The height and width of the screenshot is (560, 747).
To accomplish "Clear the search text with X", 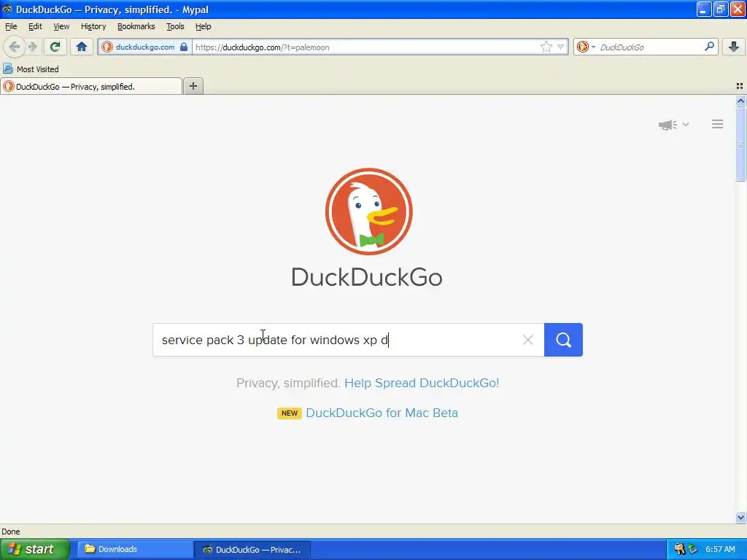I will coord(528,340).
